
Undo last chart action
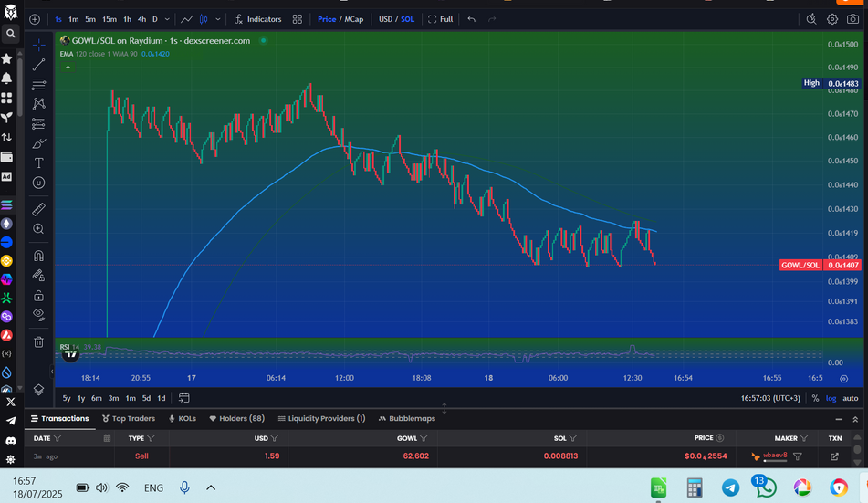tap(472, 19)
